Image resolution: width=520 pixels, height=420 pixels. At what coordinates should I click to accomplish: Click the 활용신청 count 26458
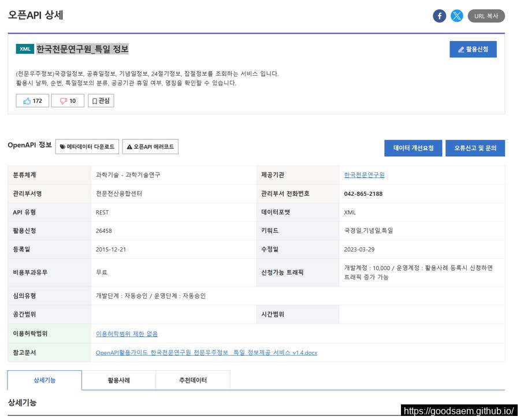(104, 231)
